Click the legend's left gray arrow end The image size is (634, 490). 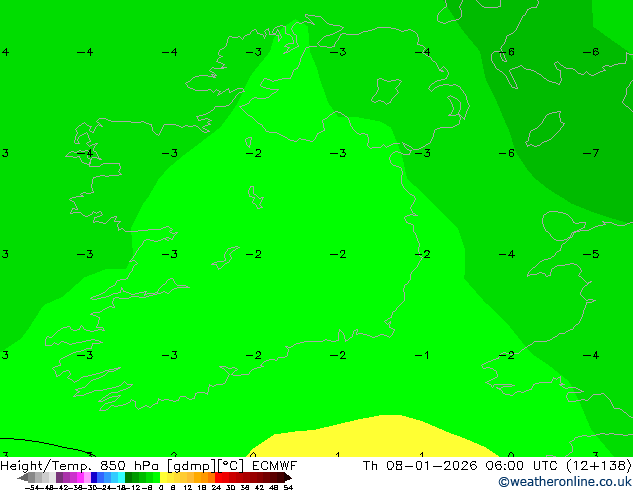click(x=23, y=477)
